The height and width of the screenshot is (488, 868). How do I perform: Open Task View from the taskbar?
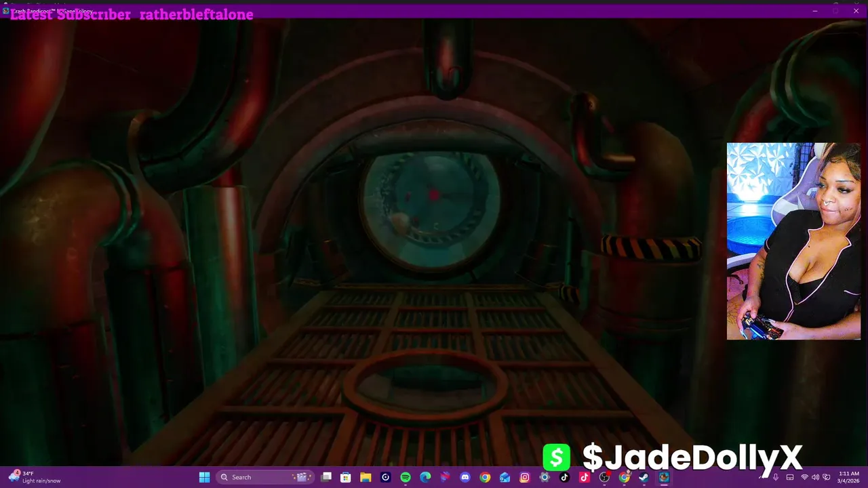(x=326, y=477)
